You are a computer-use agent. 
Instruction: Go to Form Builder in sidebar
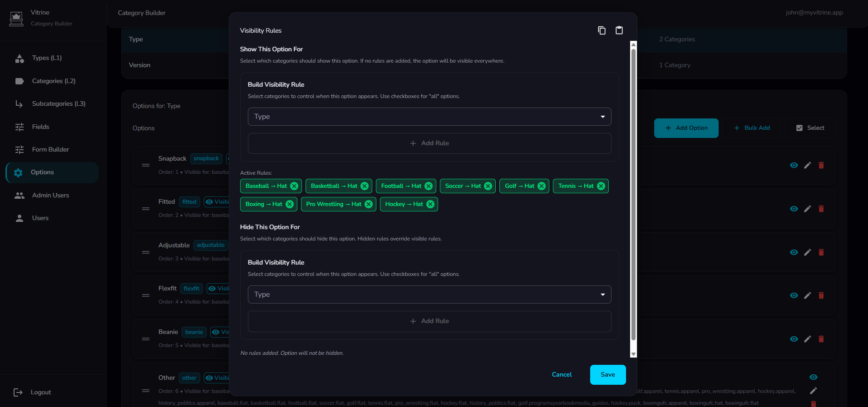point(50,149)
